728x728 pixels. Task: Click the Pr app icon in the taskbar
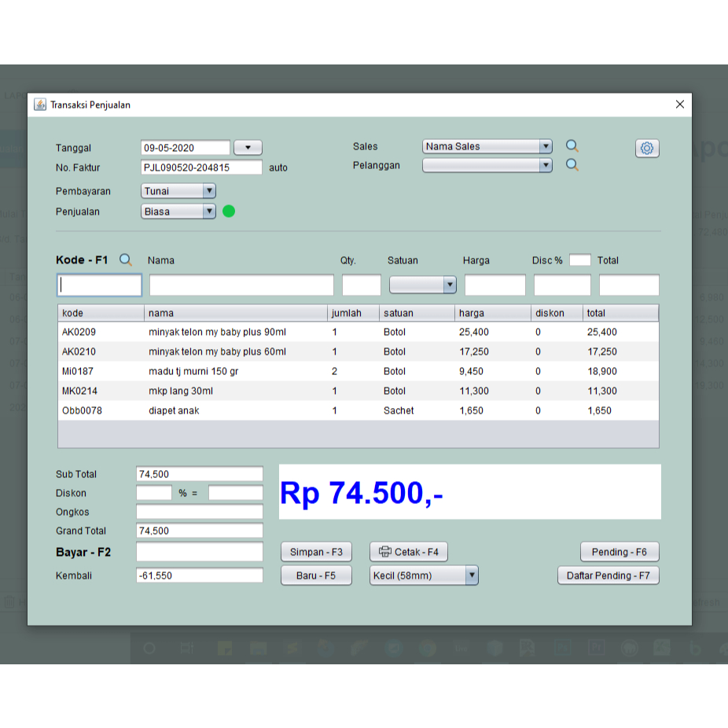[597, 648]
